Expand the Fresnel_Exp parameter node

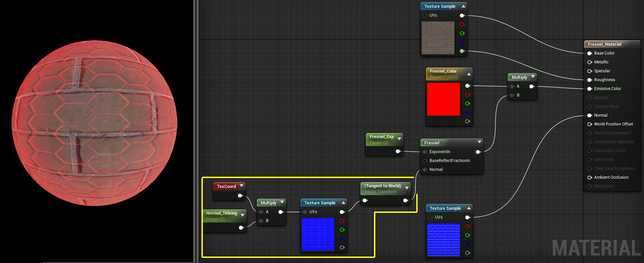[x=399, y=139]
